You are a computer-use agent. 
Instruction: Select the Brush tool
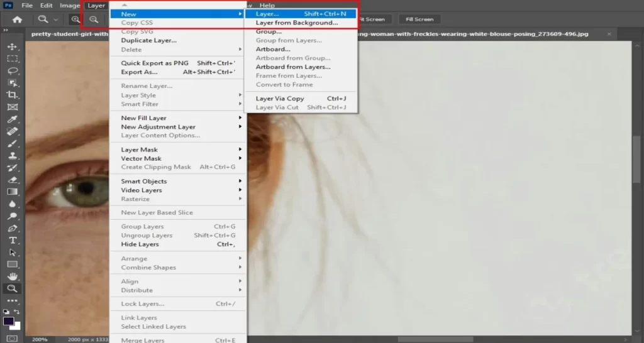(13, 144)
